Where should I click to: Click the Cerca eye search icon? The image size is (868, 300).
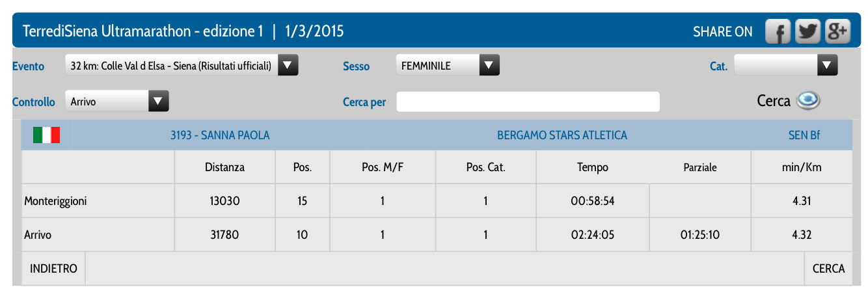click(809, 101)
